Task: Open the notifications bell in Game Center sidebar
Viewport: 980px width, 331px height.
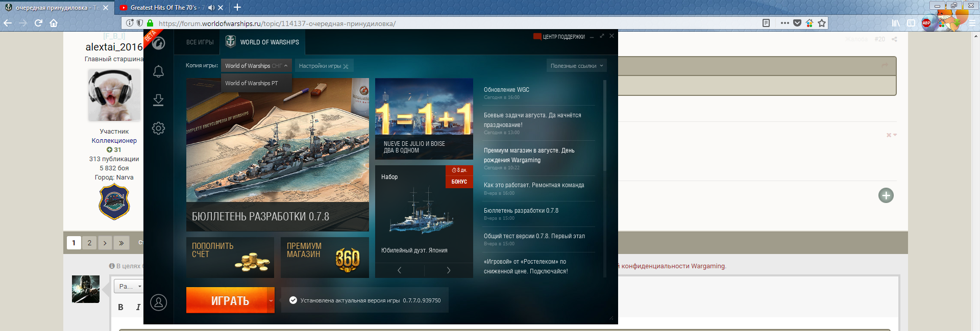Action: click(x=158, y=71)
